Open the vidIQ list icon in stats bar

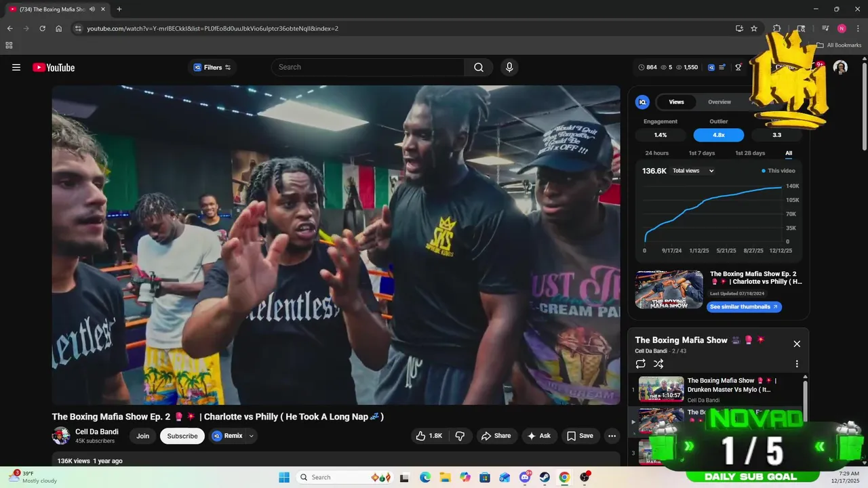click(722, 67)
